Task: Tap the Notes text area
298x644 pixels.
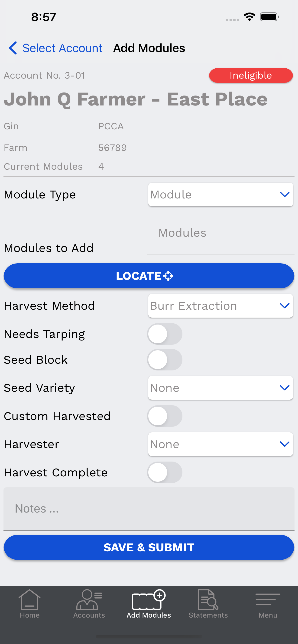Action: point(149,509)
